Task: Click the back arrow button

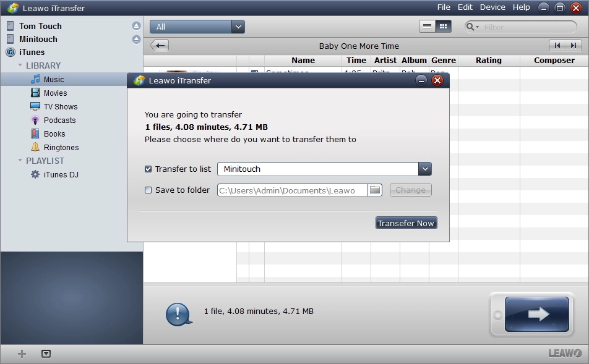Action: 160,46
